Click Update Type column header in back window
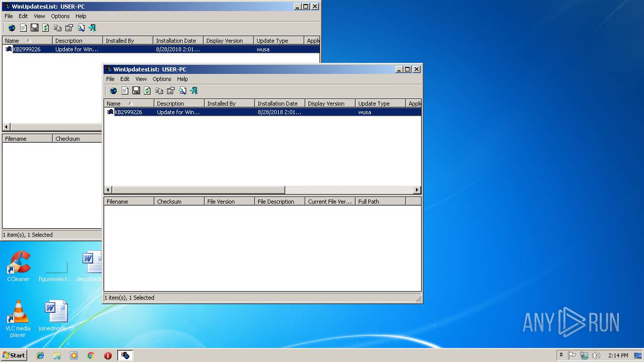Image resolution: width=644 pixels, height=362 pixels. tap(279, 41)
